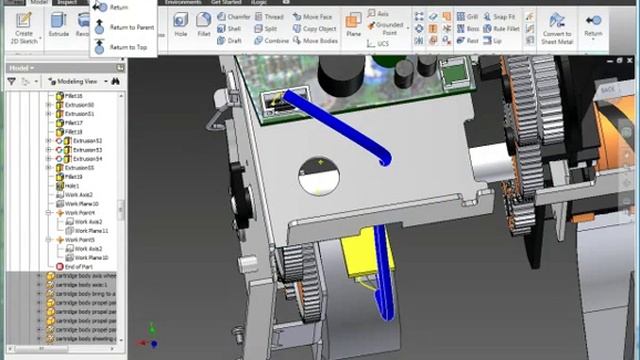The width and height of the screenshot is (640, 360).
Task: Collapse the Work Point4 tree node
Action: (49, 213)
